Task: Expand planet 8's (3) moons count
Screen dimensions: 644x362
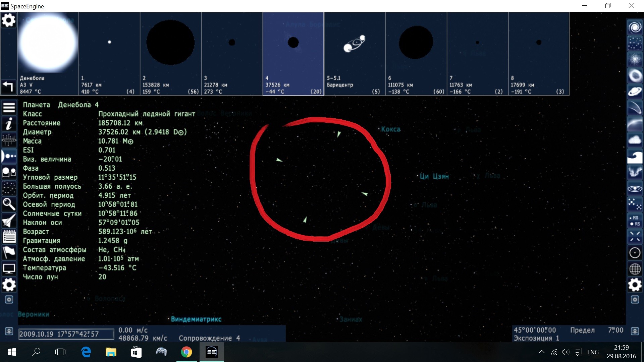Action: (560, 92)
